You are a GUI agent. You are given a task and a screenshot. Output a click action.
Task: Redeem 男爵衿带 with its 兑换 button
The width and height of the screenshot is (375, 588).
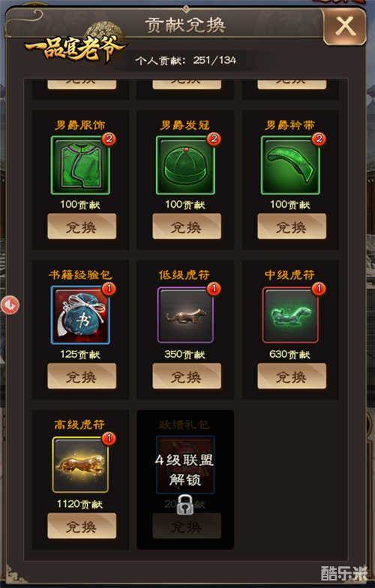pyautogui.click(x=292, y=226)
